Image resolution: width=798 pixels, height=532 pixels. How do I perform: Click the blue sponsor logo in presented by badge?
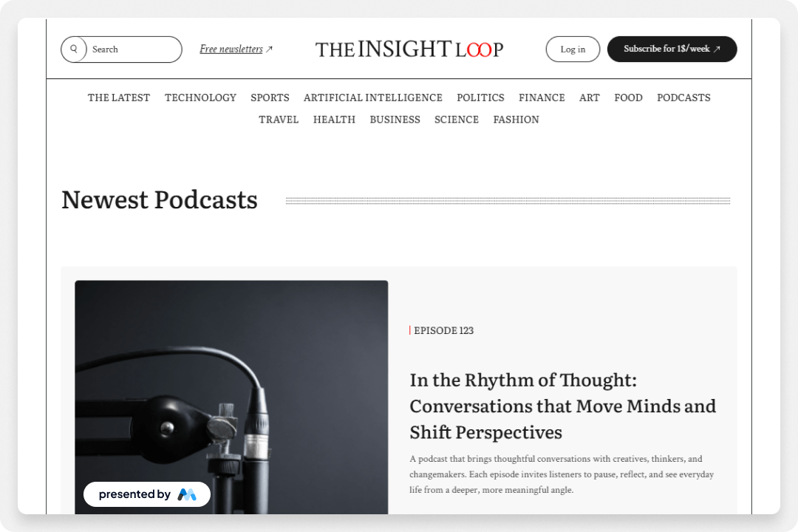187,494
